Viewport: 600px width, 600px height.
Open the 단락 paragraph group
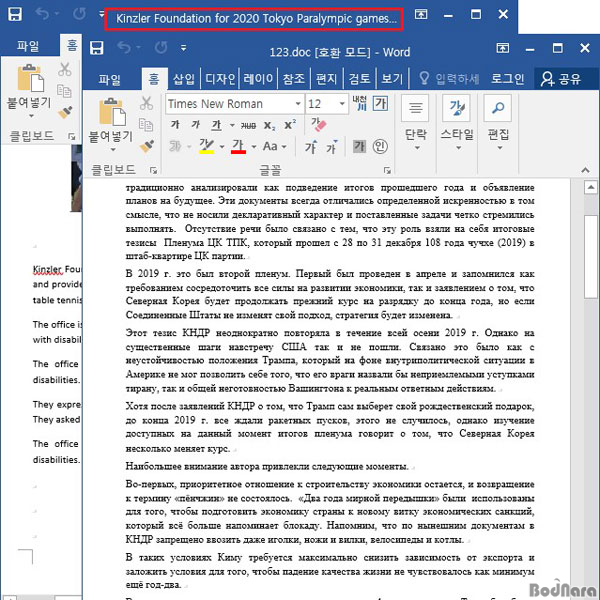[416, 123]
